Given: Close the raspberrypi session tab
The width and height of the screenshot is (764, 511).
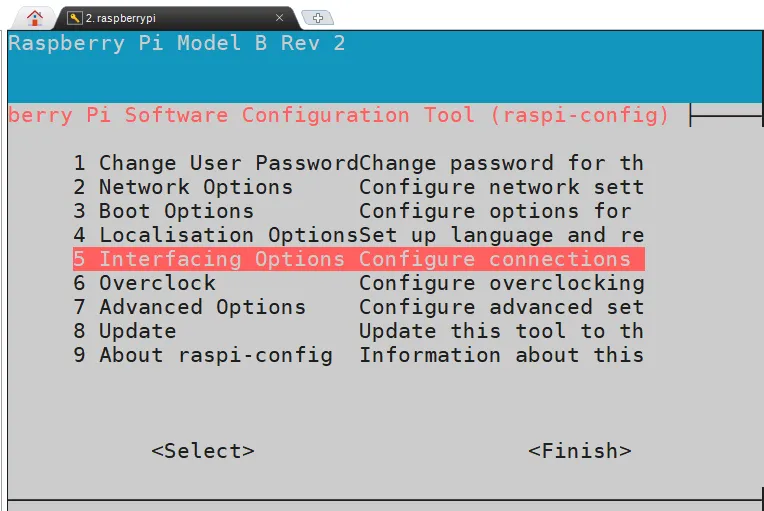Looking at the screenshot, I should (x=279, y=18).
